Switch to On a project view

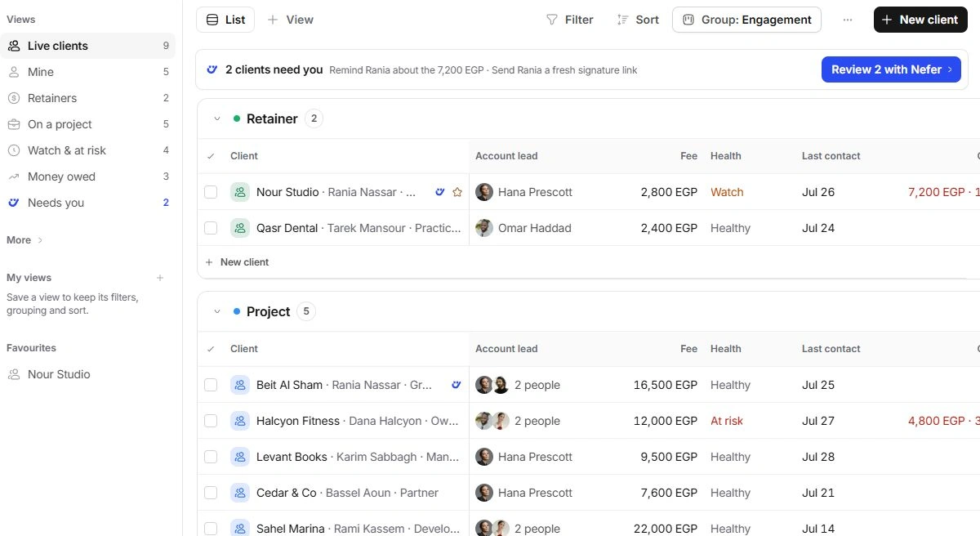87,124
